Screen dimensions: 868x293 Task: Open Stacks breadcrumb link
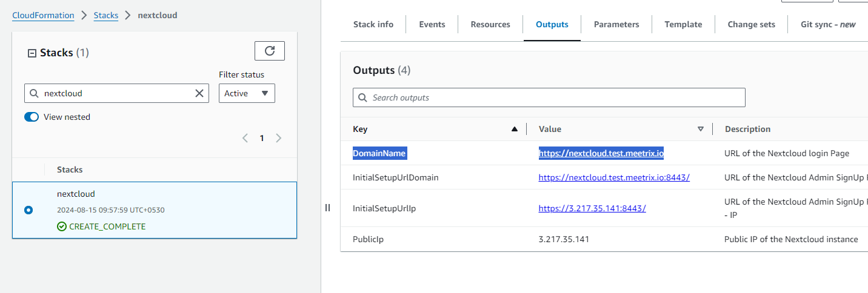click(106, 15)
